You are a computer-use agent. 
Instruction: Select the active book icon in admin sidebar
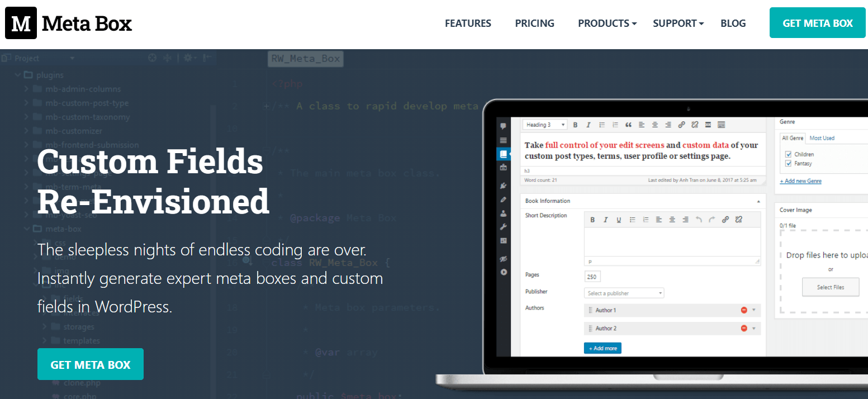tap(504, 154)
